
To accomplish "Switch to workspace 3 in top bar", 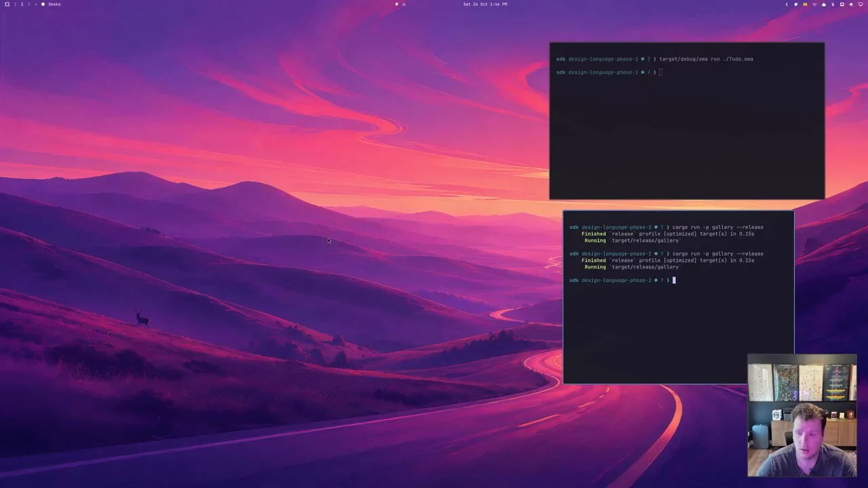I will pyautogui.click(x=28, y=4).
